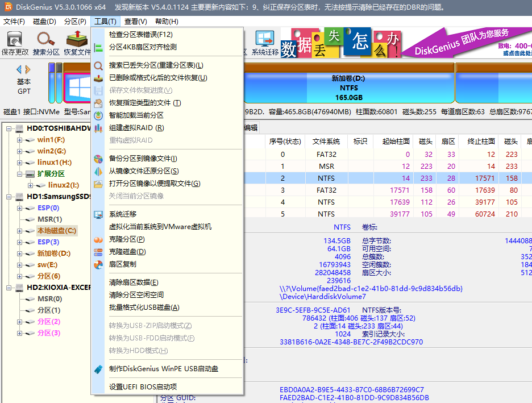532x403 pixels.
Task: Click icon beside 克隆磁盘
Action: [x=98, y=252]
